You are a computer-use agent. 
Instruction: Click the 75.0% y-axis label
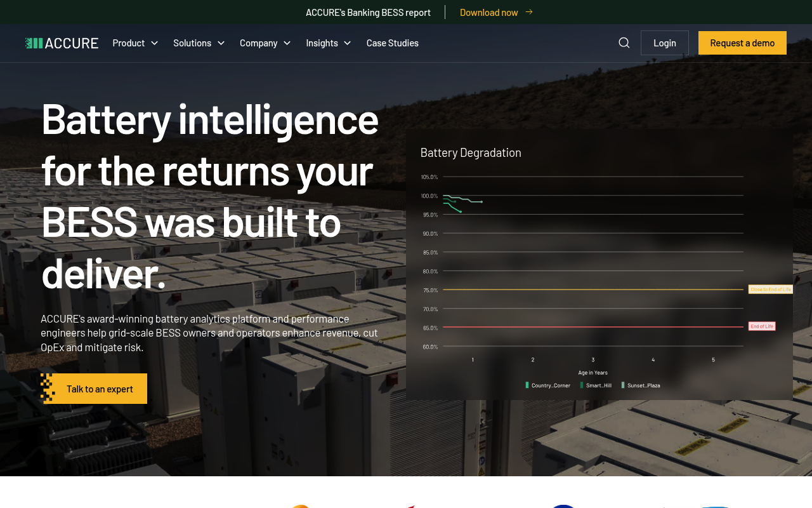click(430, 290)
